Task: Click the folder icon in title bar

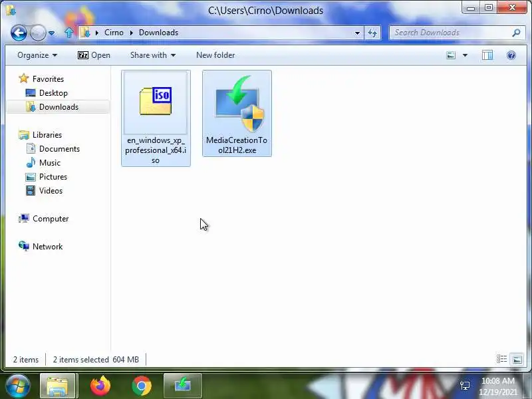Action: pyautogui.click(x=11, y=10)
